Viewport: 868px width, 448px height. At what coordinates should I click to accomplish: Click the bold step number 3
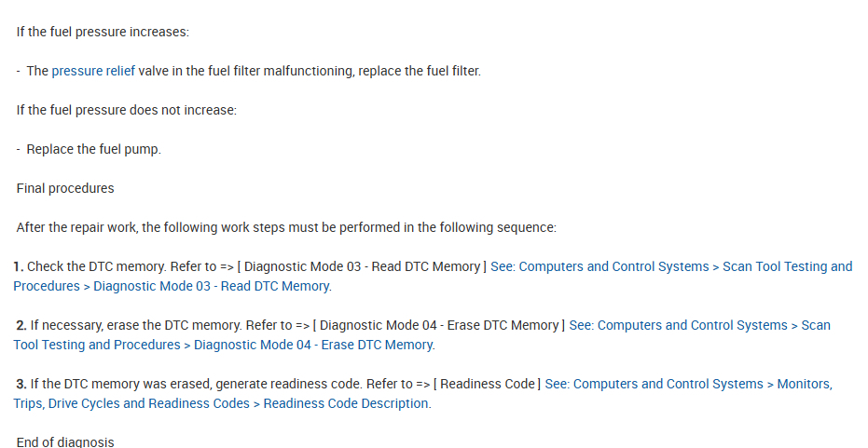pos(21,384)
